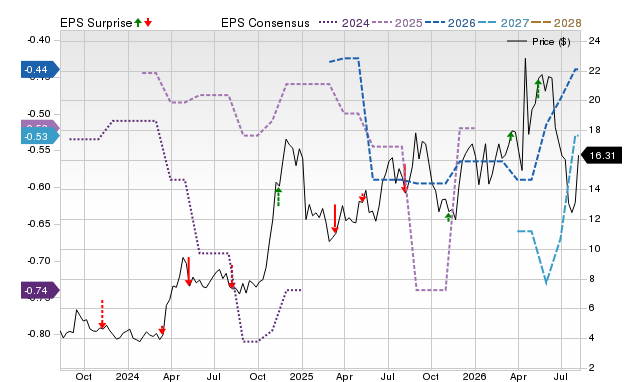Click the 10 price axis label
Viewport: 640px width, 382px height.
point(594,249)
